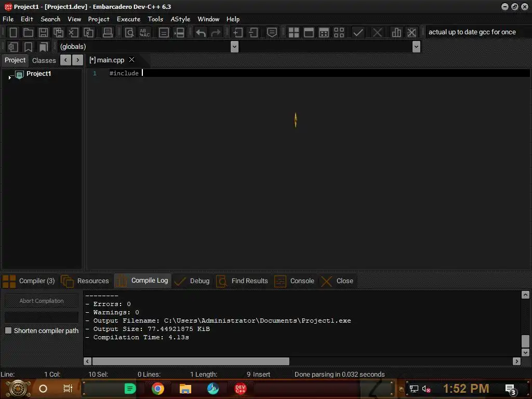Image resolution: width=532 pixels, height=399 pixels.
Task: Click the Indent toolbar icon
Action: [237, 33]
